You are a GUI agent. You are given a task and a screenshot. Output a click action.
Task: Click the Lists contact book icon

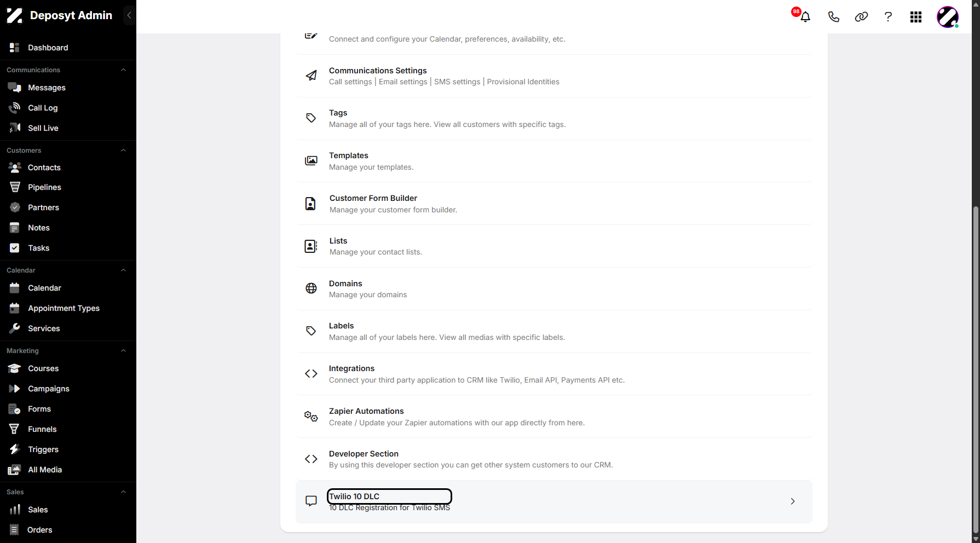click(x=310, y=246)
